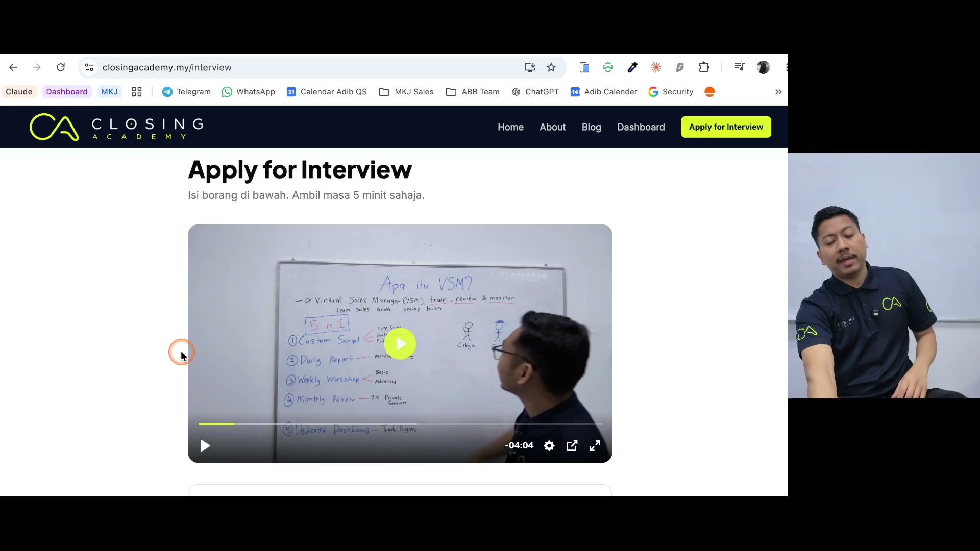980x551 pixels.
Task: Enter fullscreen with the expand arrows icon
Action: 595,446
